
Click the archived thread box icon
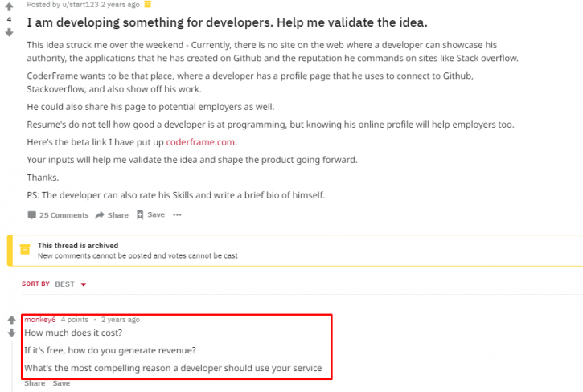click(25, 249)
